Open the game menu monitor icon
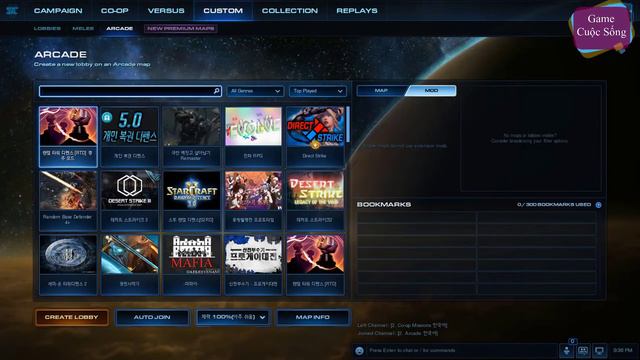This screenshot has width=640, height=360. pos(599,351)
